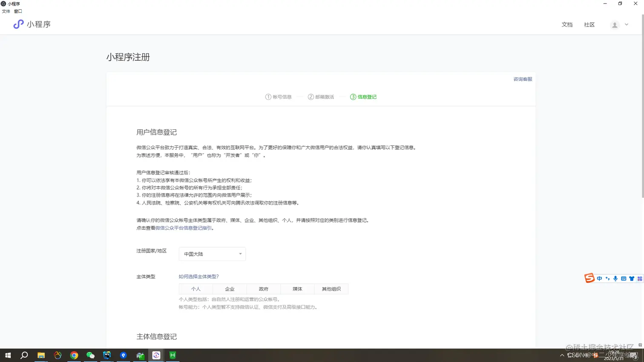Open the blue key-circle taskbar app
Viewport: 644px width, 362px height.
[x=124, y=355]
